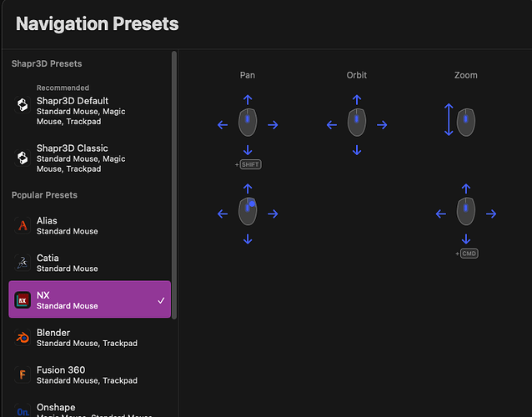Choose the Shapr3D Classic navigation preset
The height and width of the screenshot is (417, 532).
pyautogui.click(x=83, y=158)
